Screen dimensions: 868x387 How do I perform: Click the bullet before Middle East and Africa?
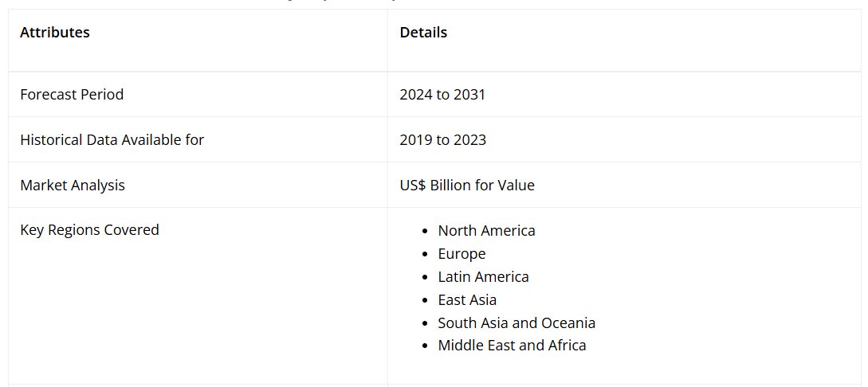(426, 346)
